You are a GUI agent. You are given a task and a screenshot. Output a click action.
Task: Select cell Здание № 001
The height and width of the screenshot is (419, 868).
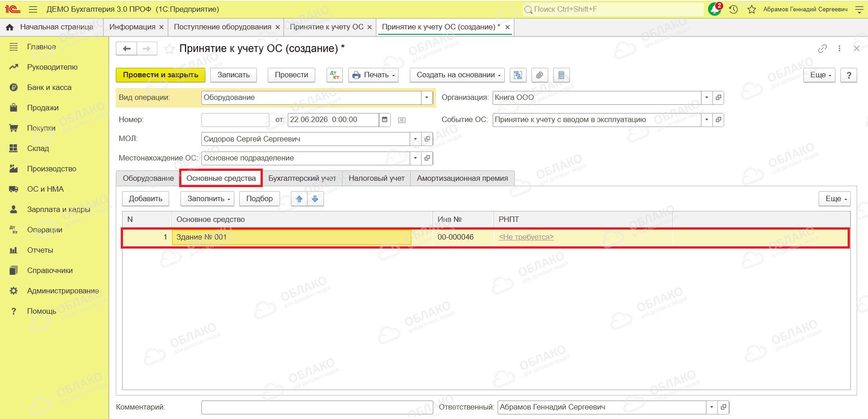tap(292, 237)
